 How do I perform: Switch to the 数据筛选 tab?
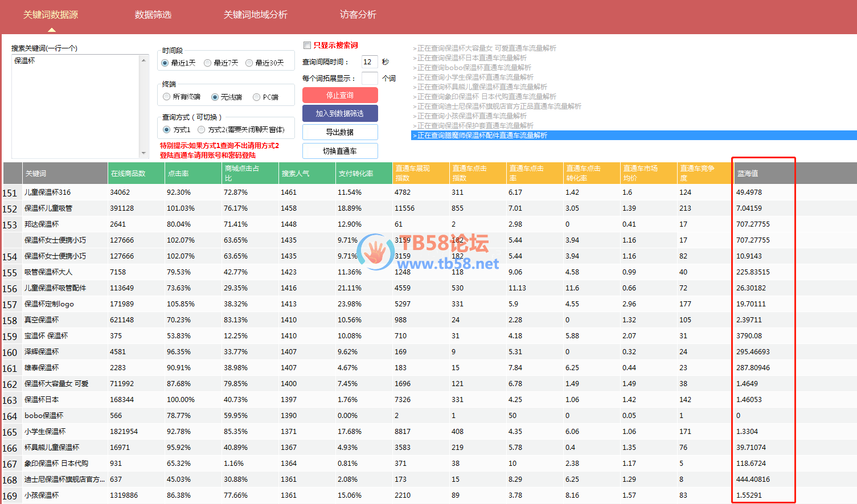coord(153,15)
